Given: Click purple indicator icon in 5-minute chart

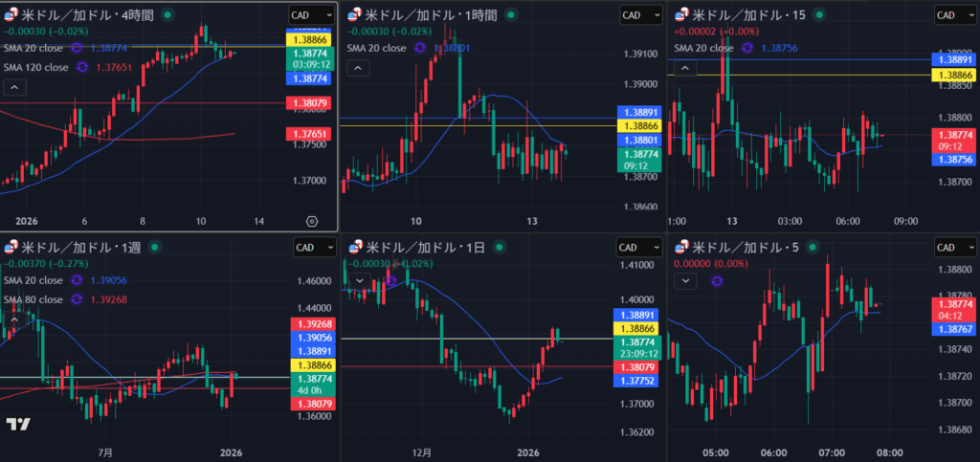Looking at the screenshot, I should tap(716, 280).
